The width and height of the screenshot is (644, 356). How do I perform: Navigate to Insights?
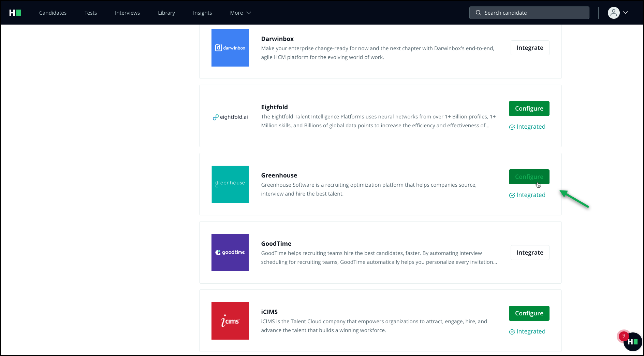pos(202,13)
